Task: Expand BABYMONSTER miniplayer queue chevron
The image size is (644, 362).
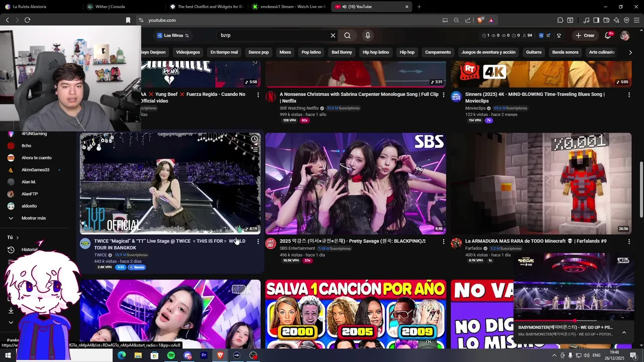Action: pyautogui.click(x=624, y=332)
